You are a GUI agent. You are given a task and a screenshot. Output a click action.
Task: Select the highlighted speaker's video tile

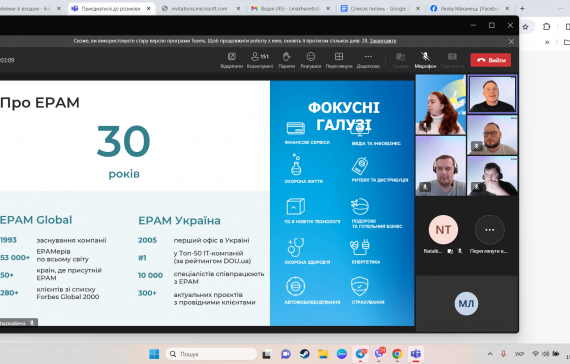(x=492, y=94)
